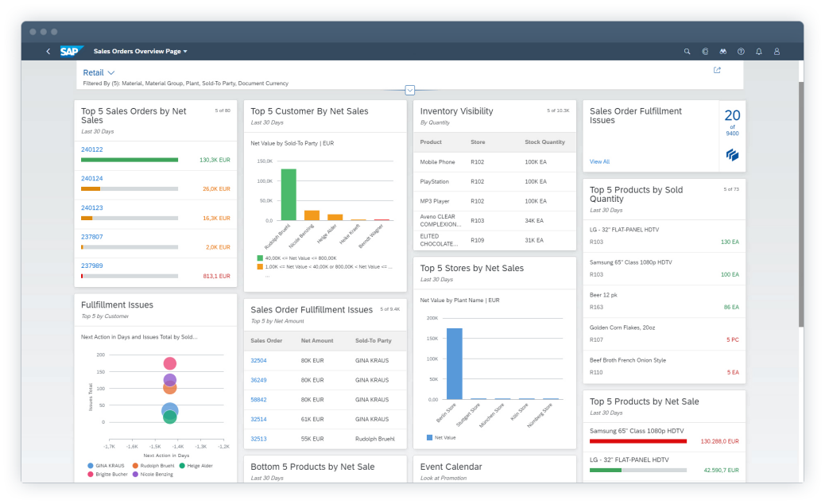Open the CoPilot icon in the header

tap(705, 52)
